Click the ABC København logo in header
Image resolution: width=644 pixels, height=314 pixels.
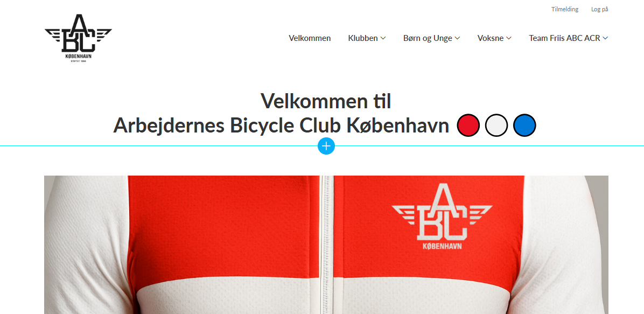[x=78, y=38]
